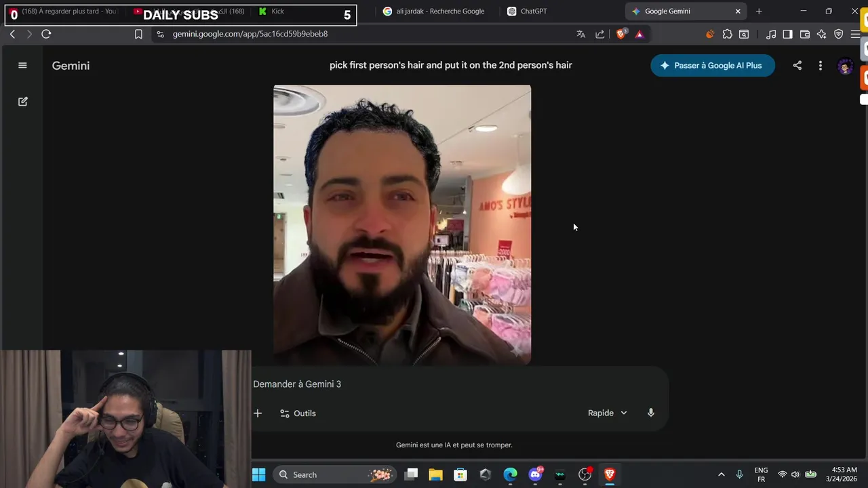The image size is (868, 488).
Task: Open Task View from the taskbar
Action: click(x=411, y=474)
